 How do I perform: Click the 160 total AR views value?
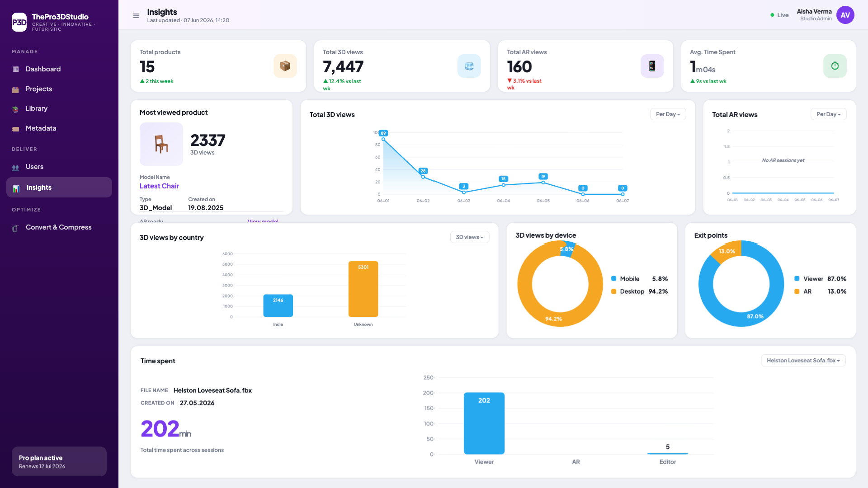519,67
